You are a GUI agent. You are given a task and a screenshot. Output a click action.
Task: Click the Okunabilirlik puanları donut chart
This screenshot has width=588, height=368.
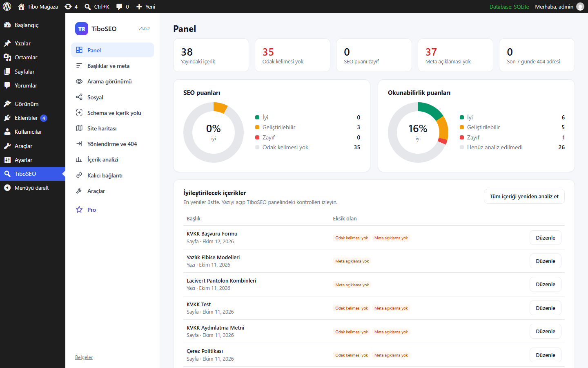pos(418,132)
